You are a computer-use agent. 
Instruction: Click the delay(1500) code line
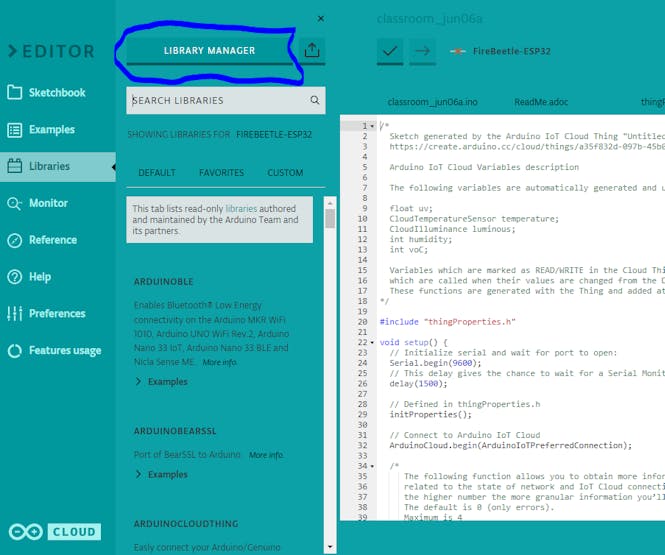pos(418,384)
